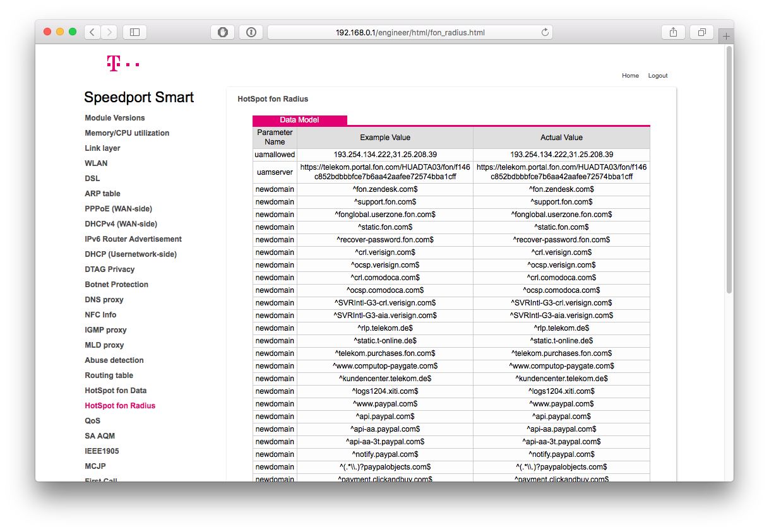The height and width of the screenshot is (532, 769).
Task: Reload the page via the refresh icon
Action: (544, 32)
